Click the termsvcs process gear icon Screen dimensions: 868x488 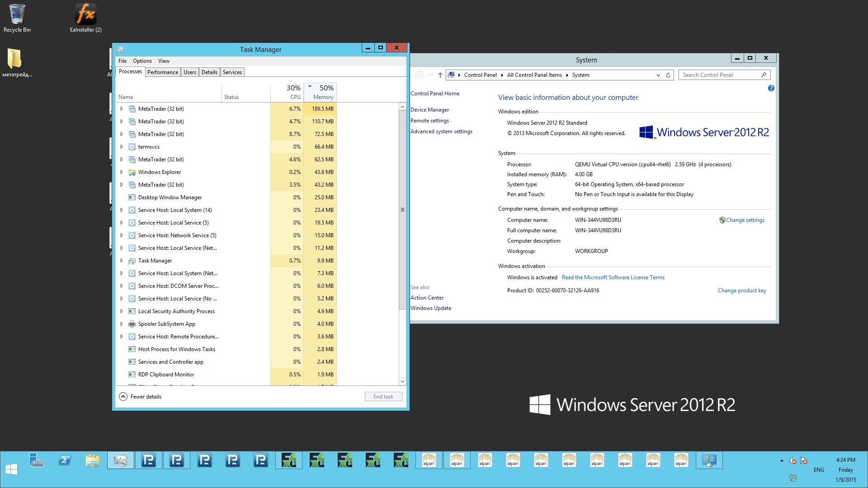(x=132, y=147)
